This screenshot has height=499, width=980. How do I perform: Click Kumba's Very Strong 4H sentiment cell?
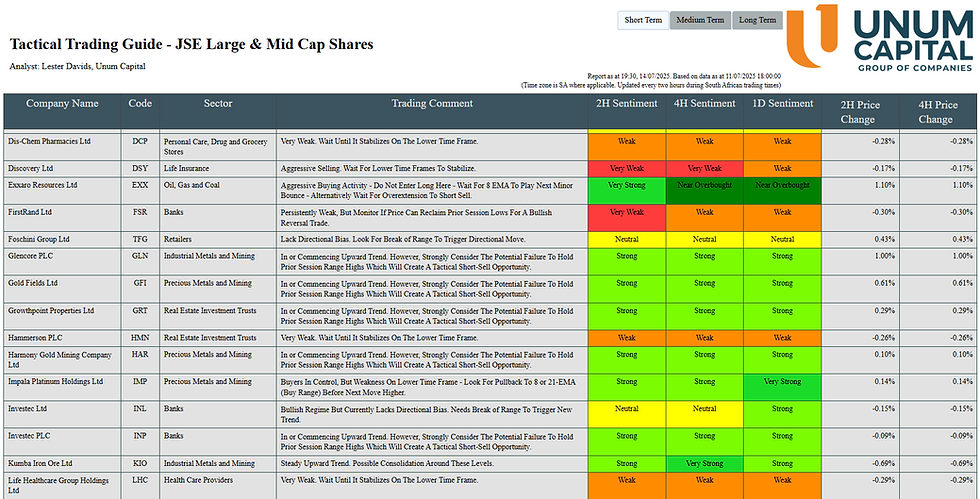click(x=704, y=464)
